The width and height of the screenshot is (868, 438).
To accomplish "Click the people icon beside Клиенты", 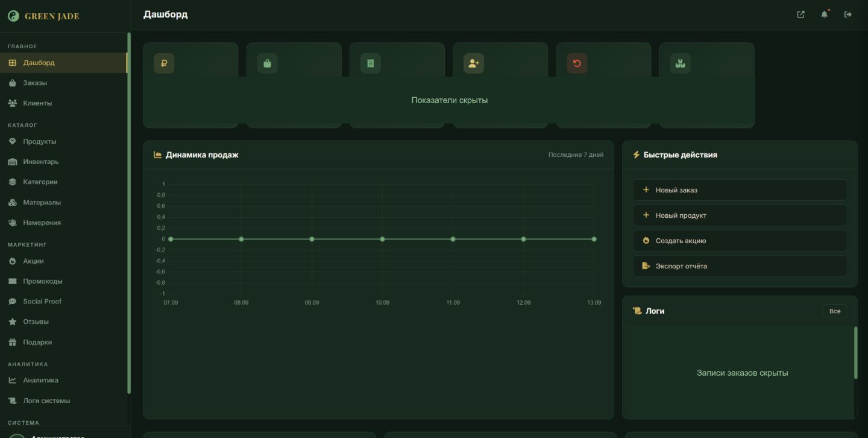I will pos(12,103).
